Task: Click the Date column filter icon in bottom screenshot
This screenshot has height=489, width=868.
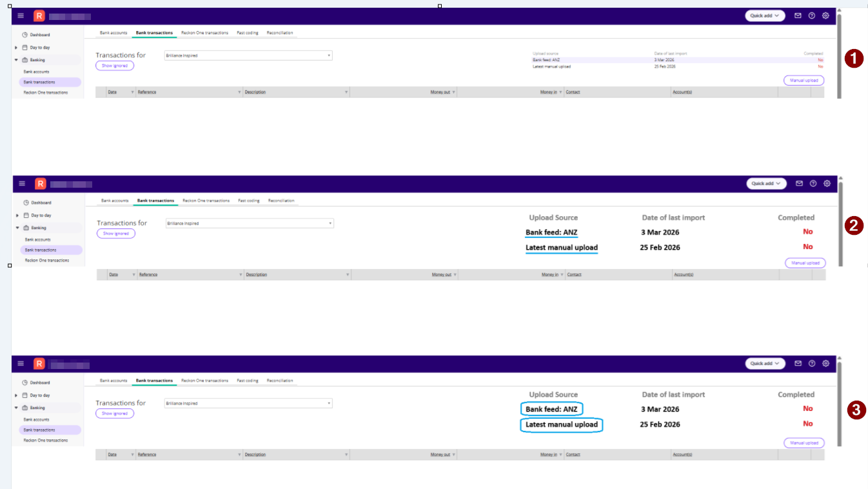Action: (x=133, y=455)
